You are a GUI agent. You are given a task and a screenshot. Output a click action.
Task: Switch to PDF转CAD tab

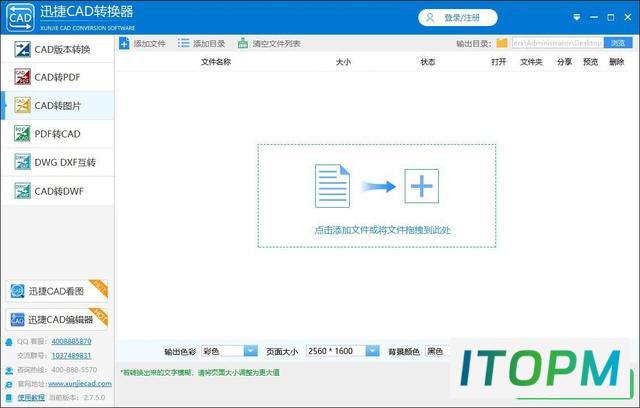coord(58,133)
